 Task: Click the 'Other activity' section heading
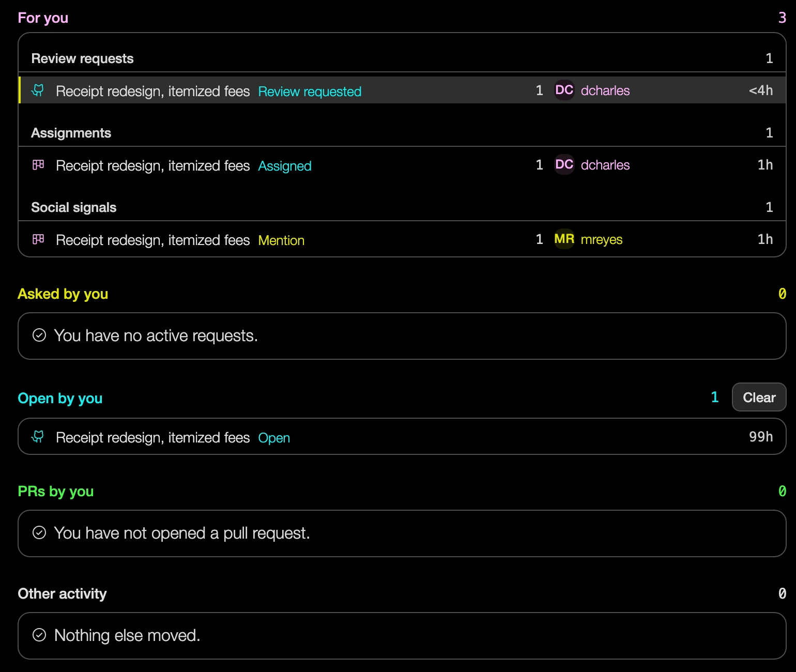(x=62, y=594)
